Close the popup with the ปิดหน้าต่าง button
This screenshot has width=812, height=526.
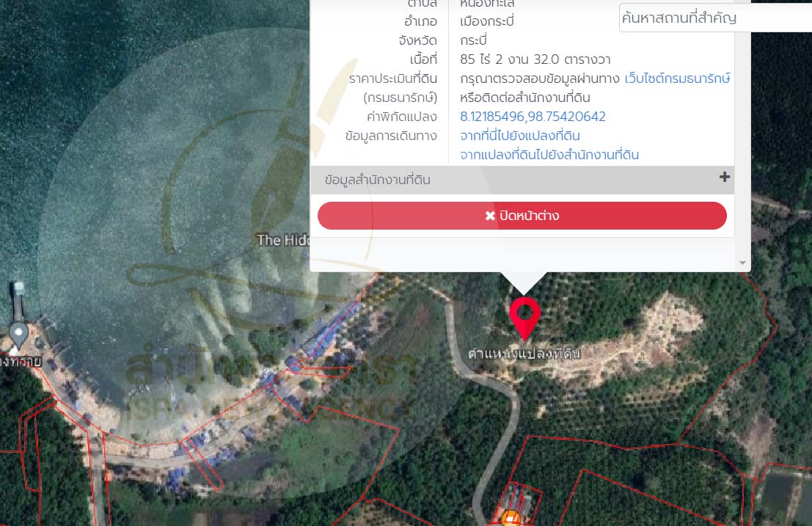(522, 216)
